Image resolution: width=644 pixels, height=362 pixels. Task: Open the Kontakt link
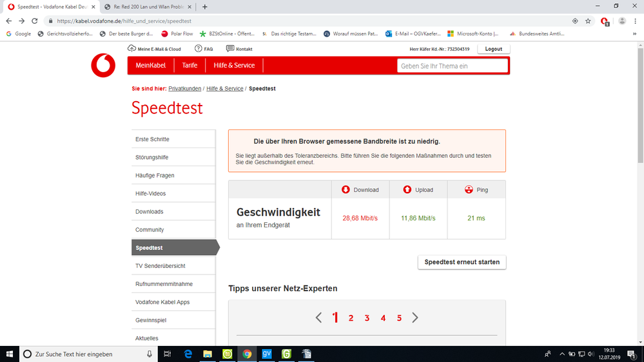[239, 49]
